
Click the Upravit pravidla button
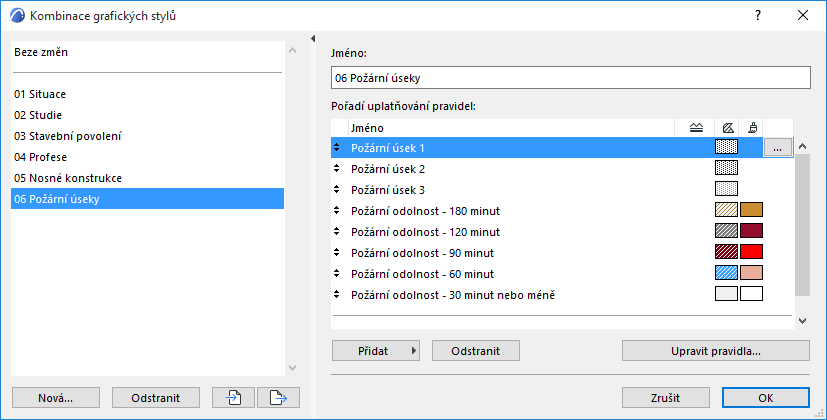[x=715, y=351]
